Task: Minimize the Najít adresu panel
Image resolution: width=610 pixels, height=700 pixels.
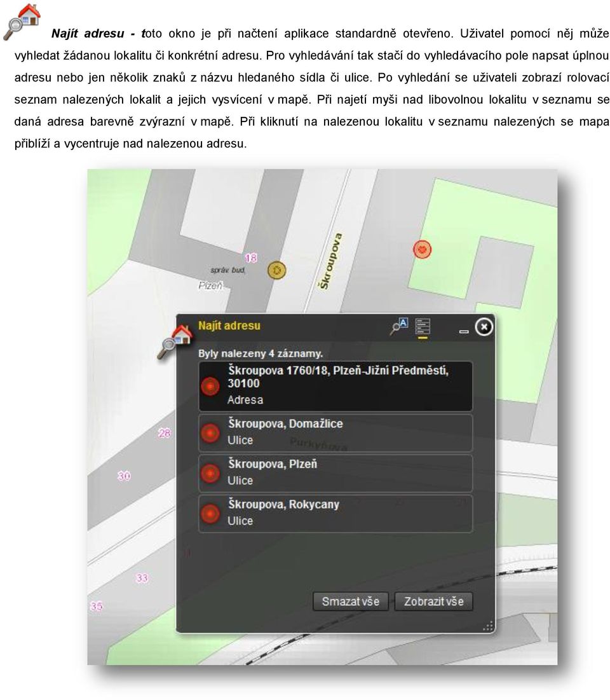Action: [464, 331]
